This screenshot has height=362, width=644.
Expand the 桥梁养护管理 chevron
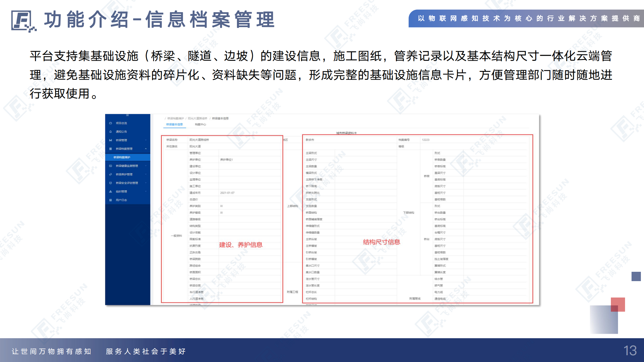click(146, 174)
